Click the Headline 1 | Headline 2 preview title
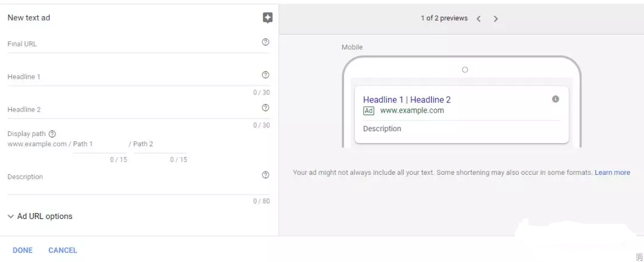644x262 pixels. tap(407, 100)
